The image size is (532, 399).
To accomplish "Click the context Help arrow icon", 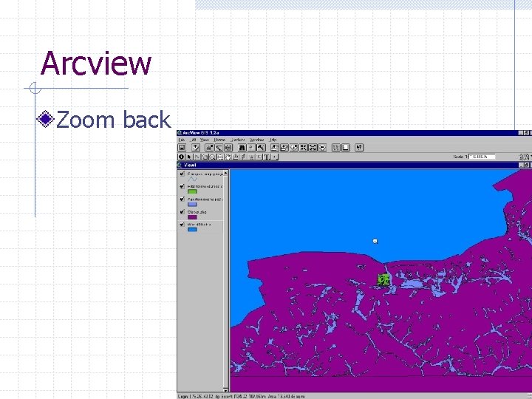I will [359, 147].
